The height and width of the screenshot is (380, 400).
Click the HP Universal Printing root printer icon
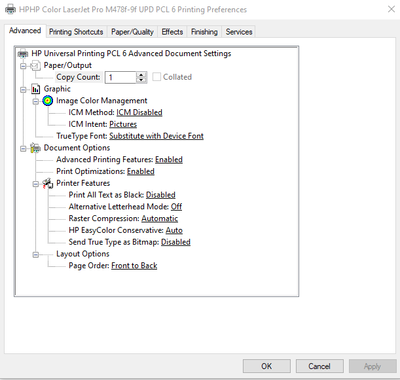[23, 54]
